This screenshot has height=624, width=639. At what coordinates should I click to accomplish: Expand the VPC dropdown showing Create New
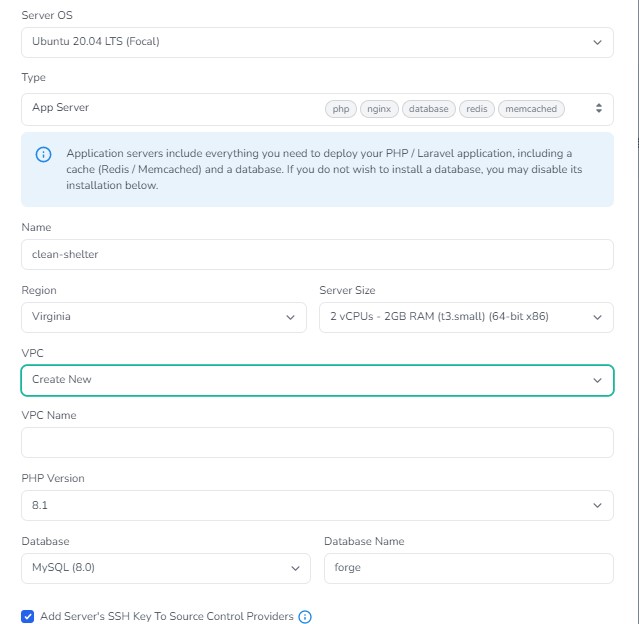pyautogui.click(x=317, y=380)
